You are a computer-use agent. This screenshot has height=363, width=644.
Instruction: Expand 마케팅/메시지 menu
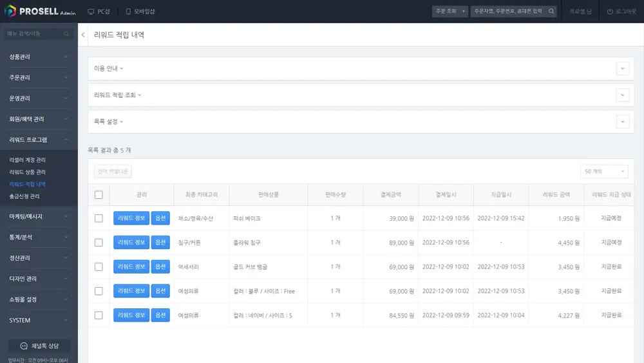pos(39,216)
